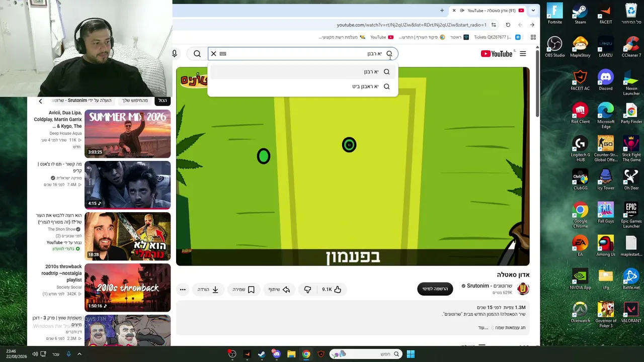Image resolution: width=644 pixels, height=362 pixels.
Task: Open the SUMMER MIX 2026 video thumbnail
Action: pos(127,134)
